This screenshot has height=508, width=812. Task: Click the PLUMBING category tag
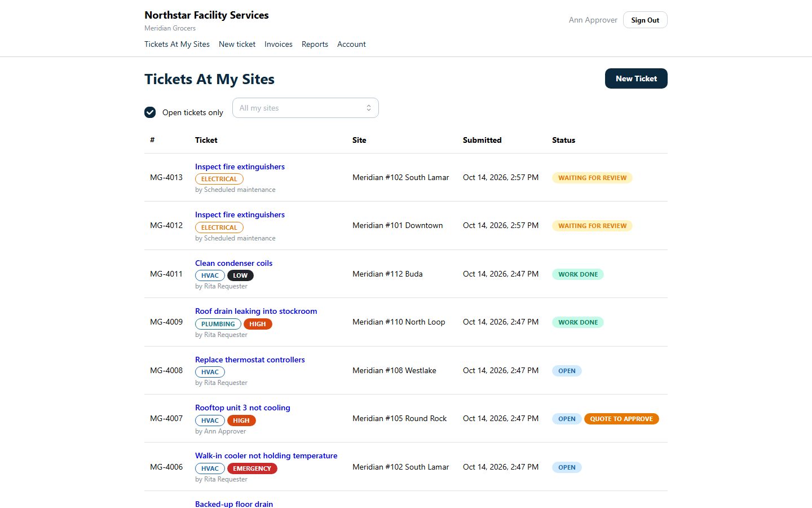[x=218, y=324]
